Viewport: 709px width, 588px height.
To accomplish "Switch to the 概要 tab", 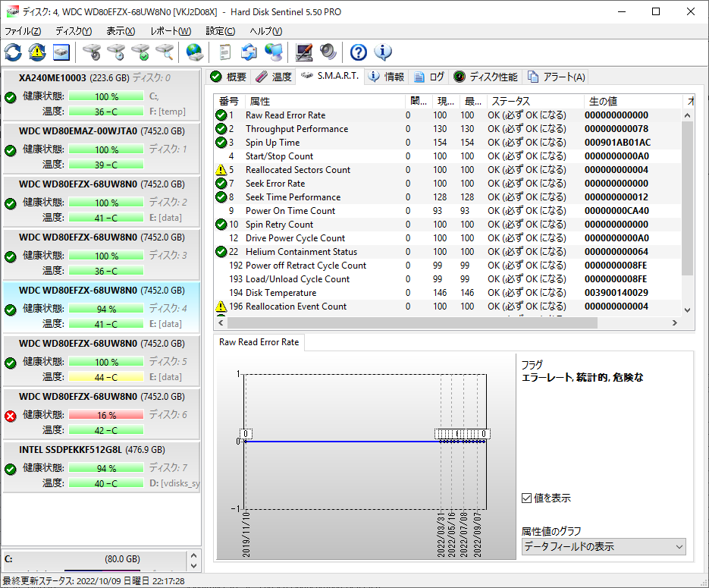I will point(229,77).
